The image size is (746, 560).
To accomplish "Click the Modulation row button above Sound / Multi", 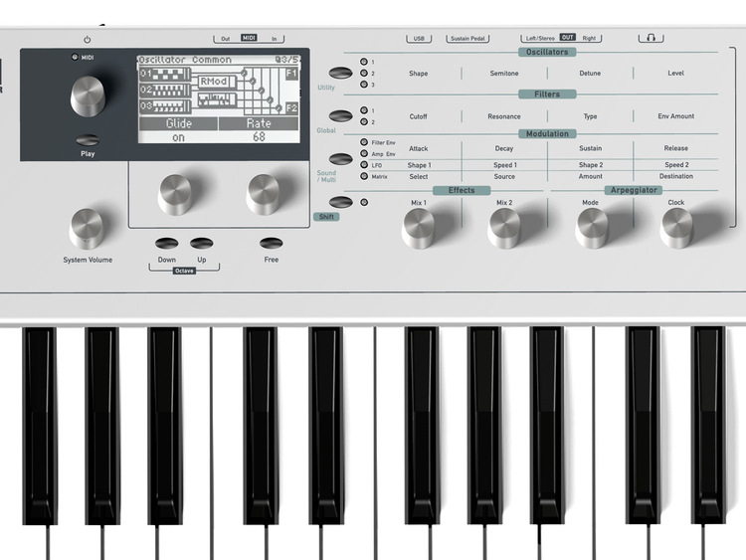I will pos(340,158).
